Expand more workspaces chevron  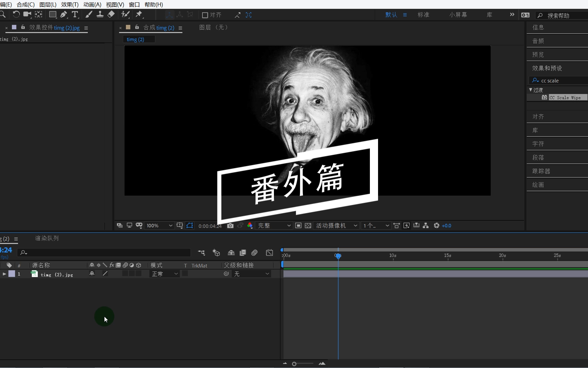pyautogui.click(x=512, y=15)
